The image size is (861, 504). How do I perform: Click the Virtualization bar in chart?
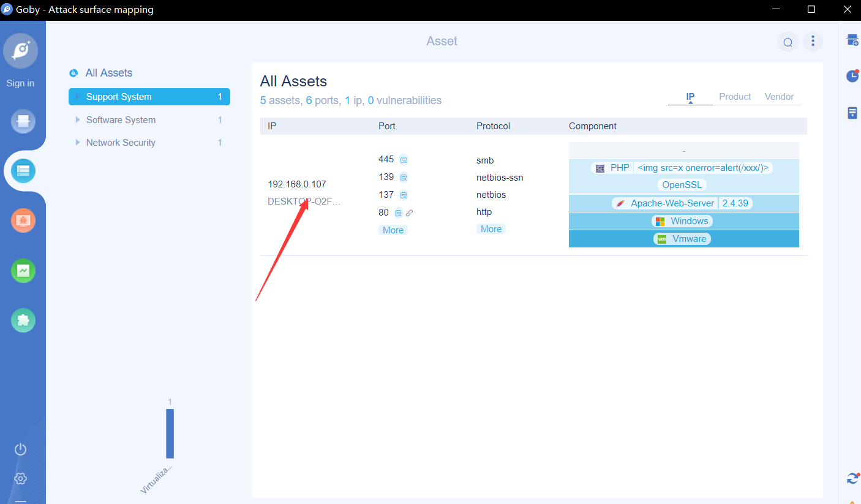(170, 434)
